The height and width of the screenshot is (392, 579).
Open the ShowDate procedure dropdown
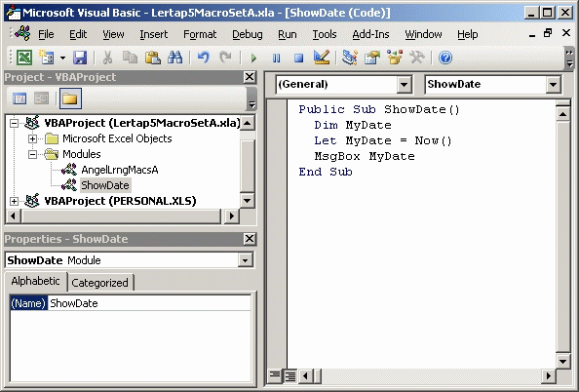pyautogui.click(x=553, y=85)
